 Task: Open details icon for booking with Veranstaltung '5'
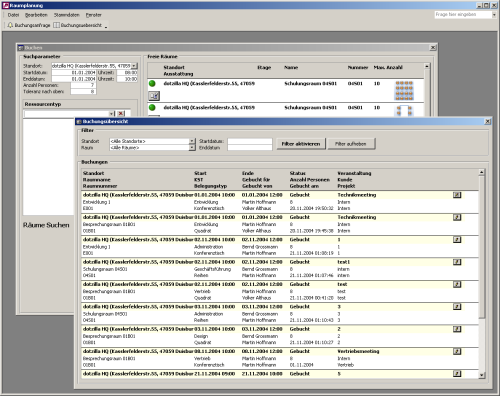(457, 374)
